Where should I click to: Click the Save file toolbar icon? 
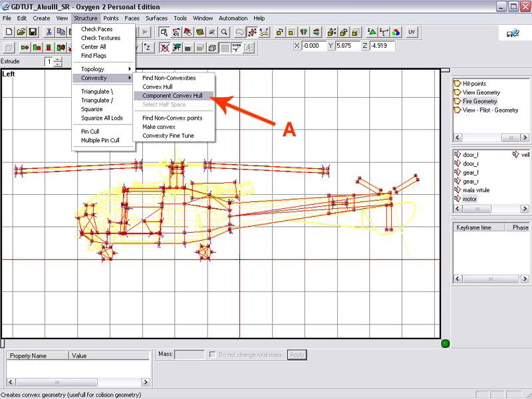coord(32,32)
